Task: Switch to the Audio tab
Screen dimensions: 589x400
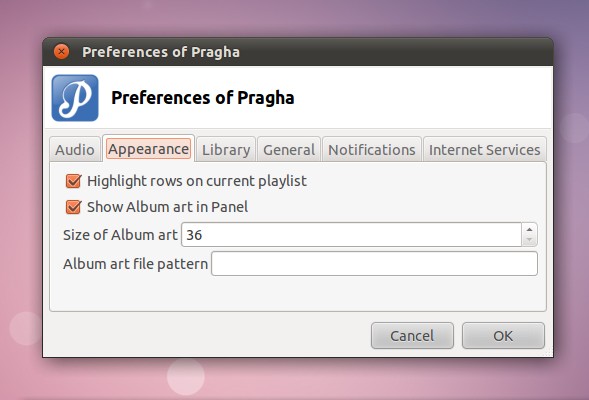Action: (x=75, y=150)
